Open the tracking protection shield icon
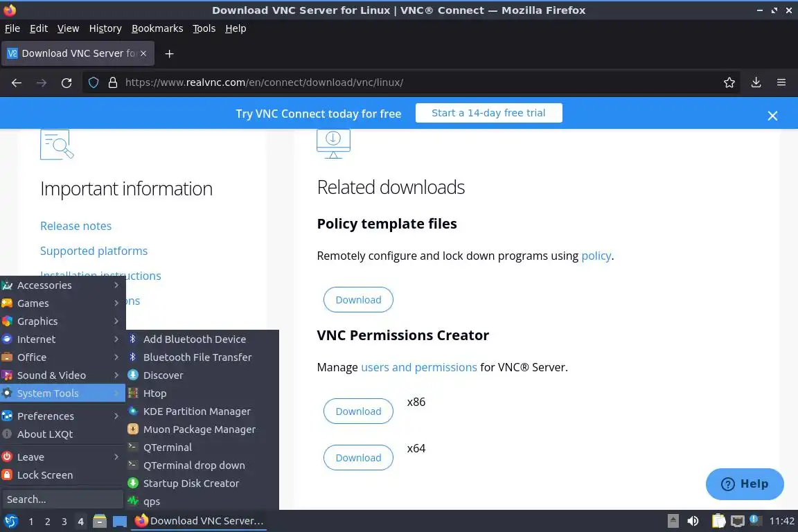 coord(93,82)
